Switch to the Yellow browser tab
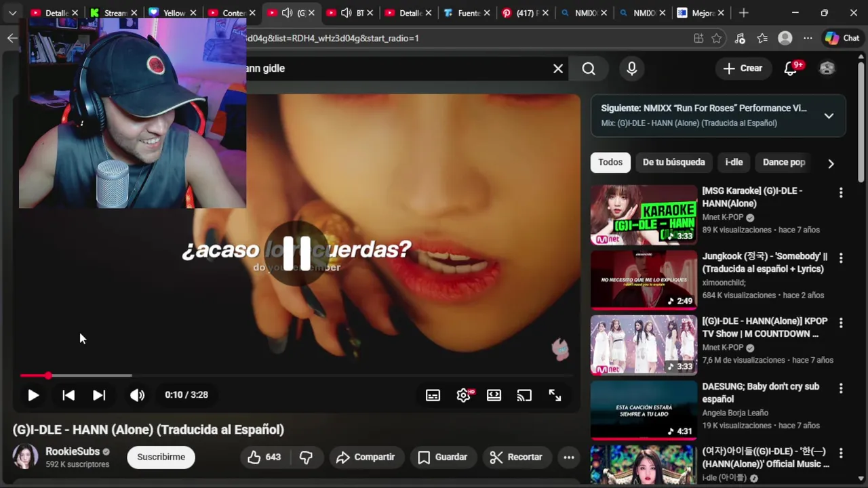 click(x=174, y=13)
